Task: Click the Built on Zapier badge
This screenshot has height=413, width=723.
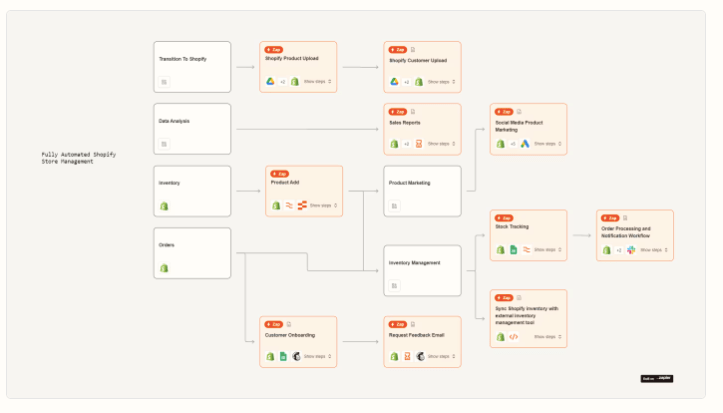Action: coord(657,378)
